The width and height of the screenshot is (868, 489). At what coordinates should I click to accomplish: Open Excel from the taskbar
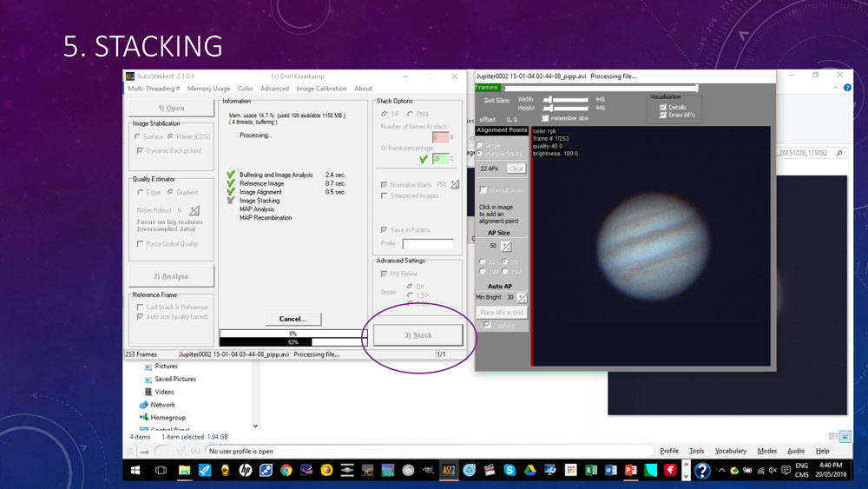590,470
